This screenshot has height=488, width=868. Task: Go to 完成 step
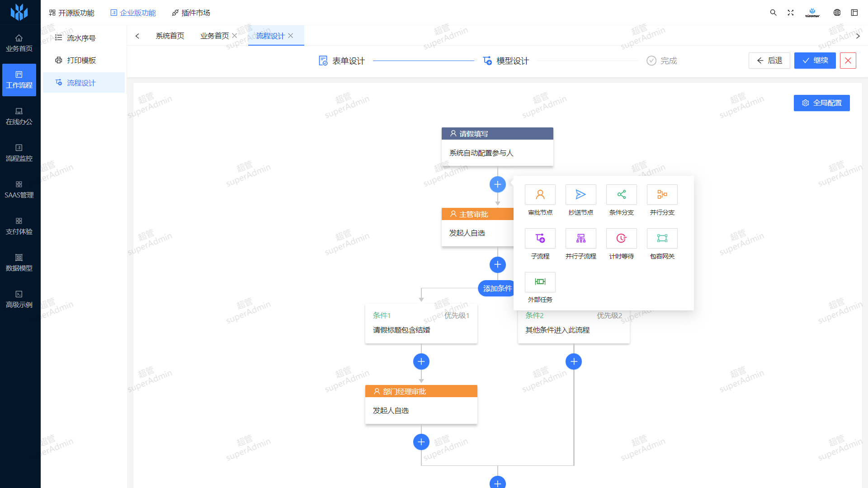coord(662,61)
